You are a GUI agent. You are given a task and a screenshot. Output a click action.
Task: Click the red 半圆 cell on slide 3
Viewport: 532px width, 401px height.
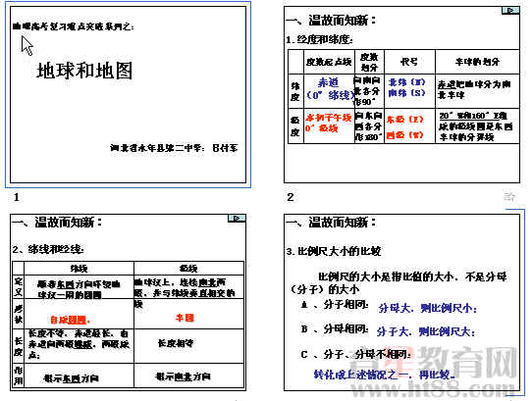click(x=185, y=318)
